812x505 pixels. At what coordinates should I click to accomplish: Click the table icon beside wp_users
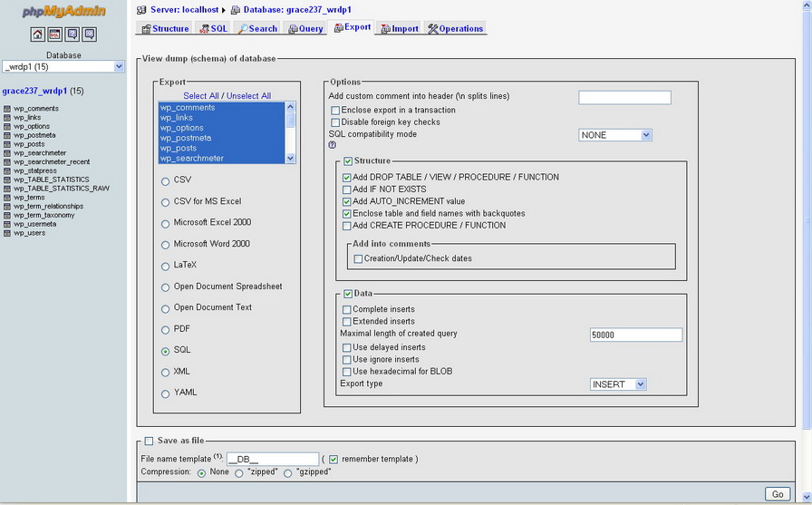tap(7, 233)
